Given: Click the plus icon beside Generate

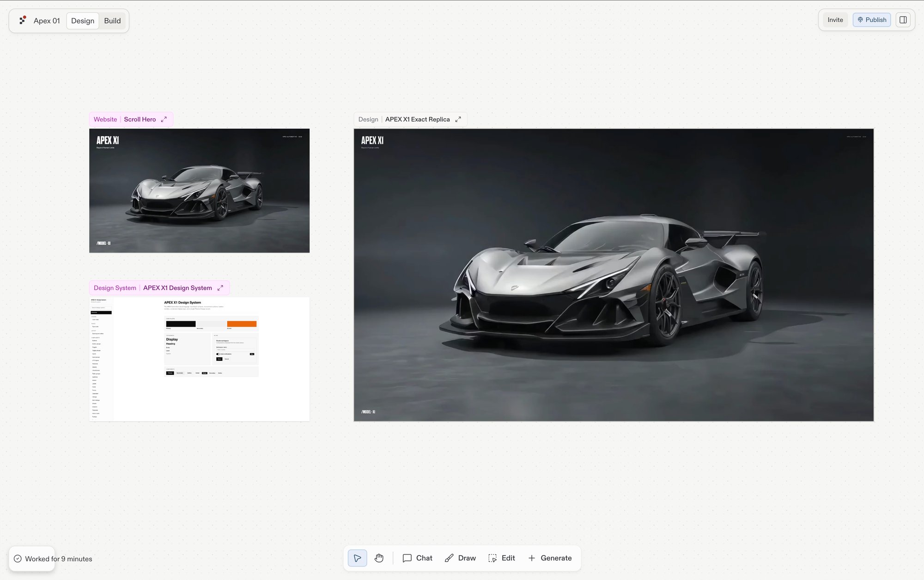Looking at the screenshot, I should coord(532,558).
